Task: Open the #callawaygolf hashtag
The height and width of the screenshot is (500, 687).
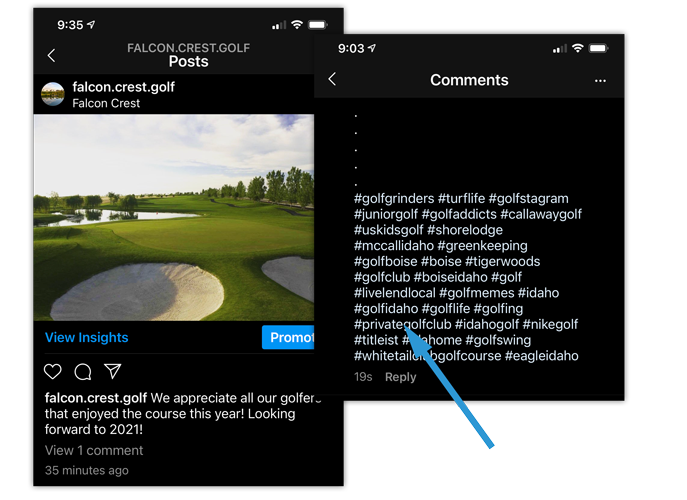Action: click(x=541, y=214)
